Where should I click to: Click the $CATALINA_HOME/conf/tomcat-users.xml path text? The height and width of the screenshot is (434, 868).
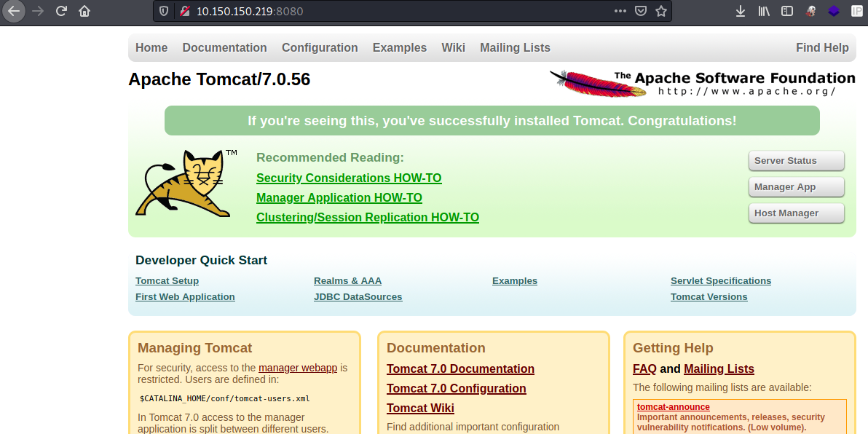coord(225,398)
